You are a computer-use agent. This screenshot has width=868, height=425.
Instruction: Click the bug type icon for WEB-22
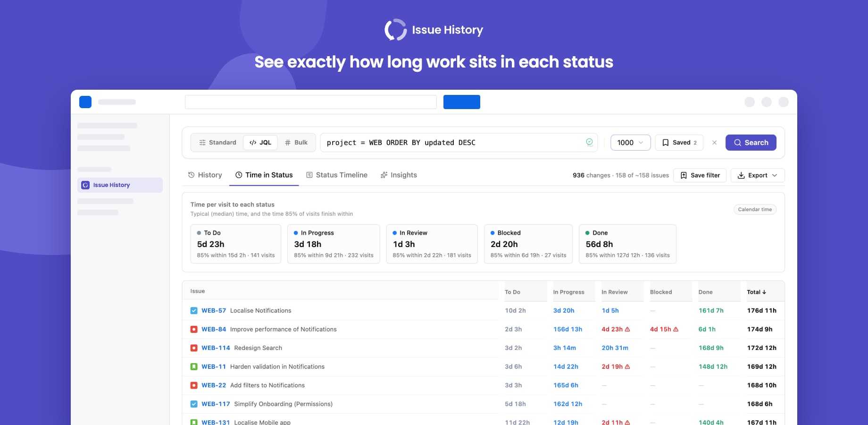[x=194, y=385]
